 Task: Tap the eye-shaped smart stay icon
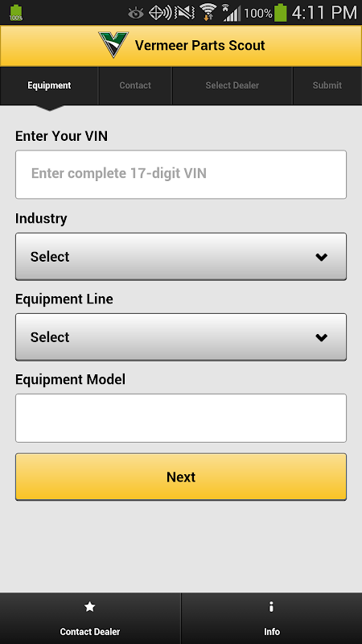[x=136, y=14]
